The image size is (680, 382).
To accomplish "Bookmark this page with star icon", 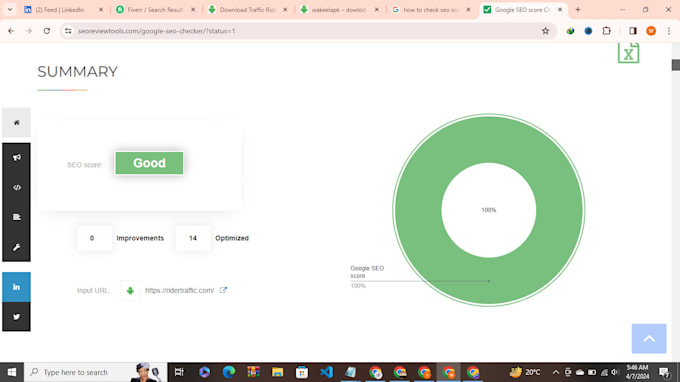I will tap(546, 31).
